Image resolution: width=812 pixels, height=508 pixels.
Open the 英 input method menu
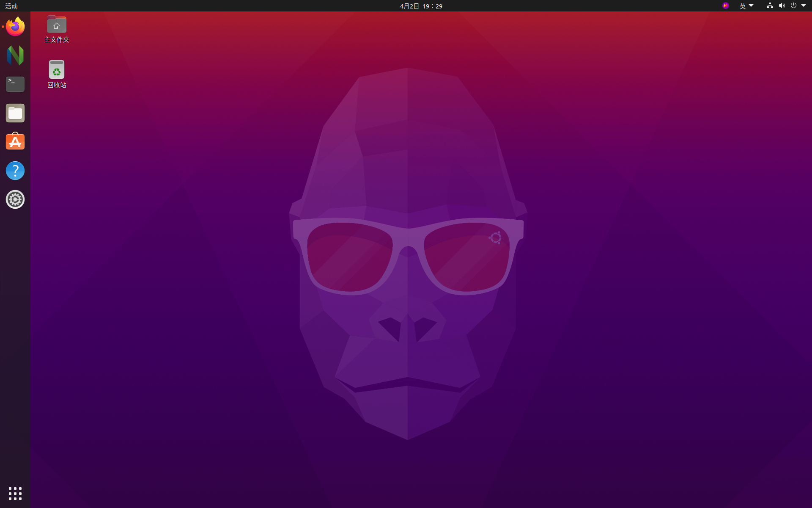pos(746,6)
